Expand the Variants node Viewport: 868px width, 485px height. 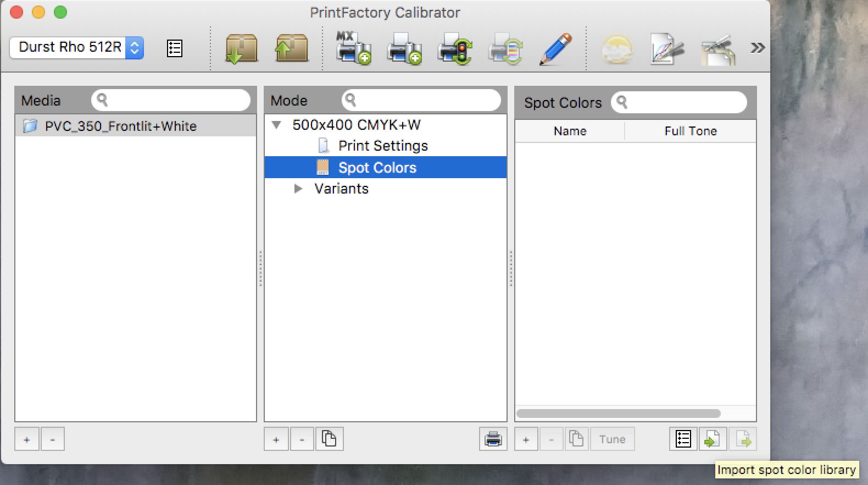(298, 189)
